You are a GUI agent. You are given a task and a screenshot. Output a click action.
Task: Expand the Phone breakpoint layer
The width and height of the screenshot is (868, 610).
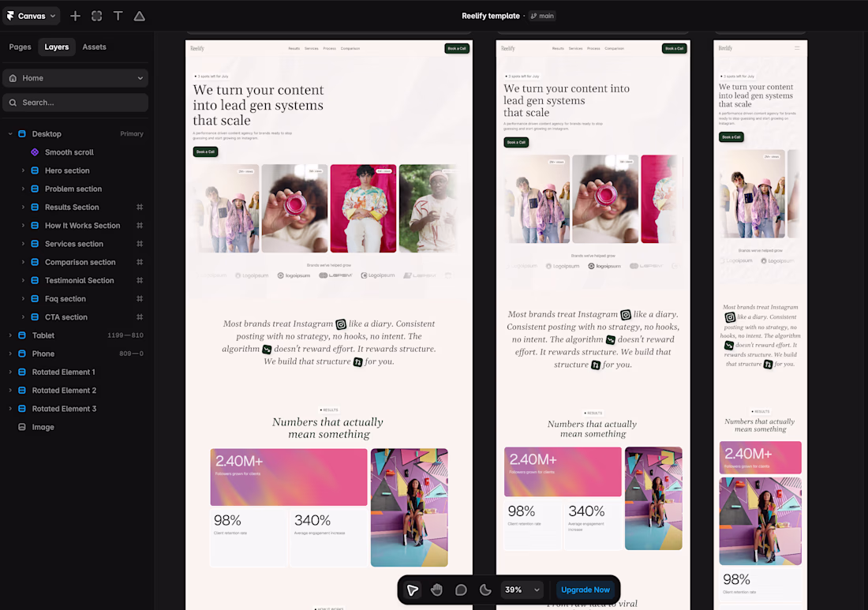(x=10, y=354)
